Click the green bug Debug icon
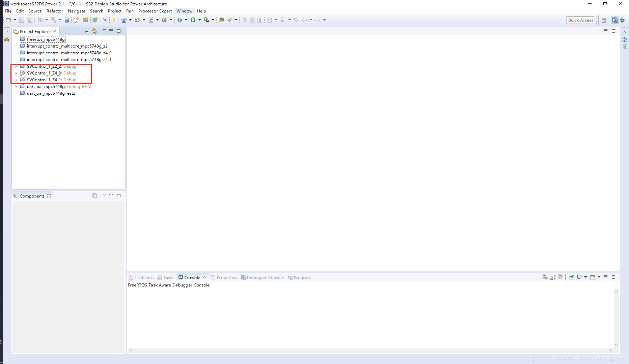629x364 pixels. pos(180,20)
